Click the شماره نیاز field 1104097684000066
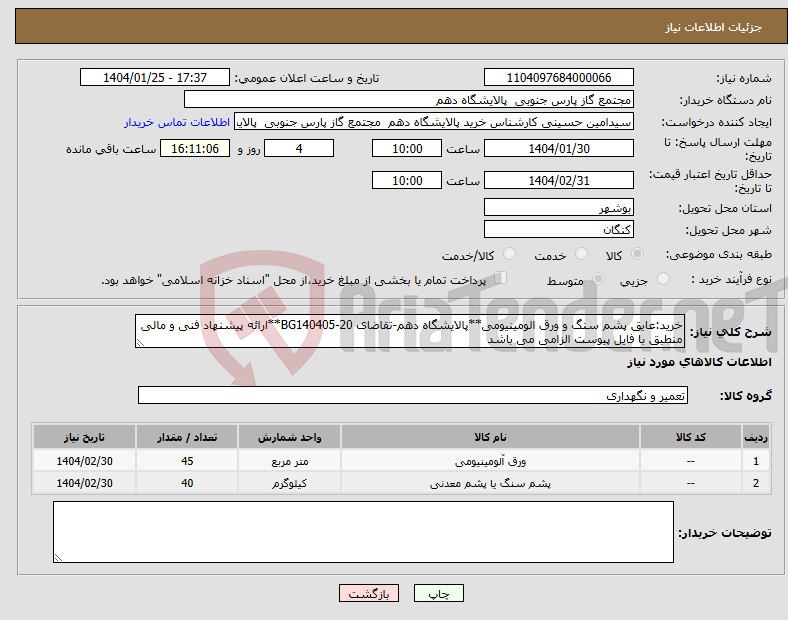This screenshot has width=788, height=620. 558,77
